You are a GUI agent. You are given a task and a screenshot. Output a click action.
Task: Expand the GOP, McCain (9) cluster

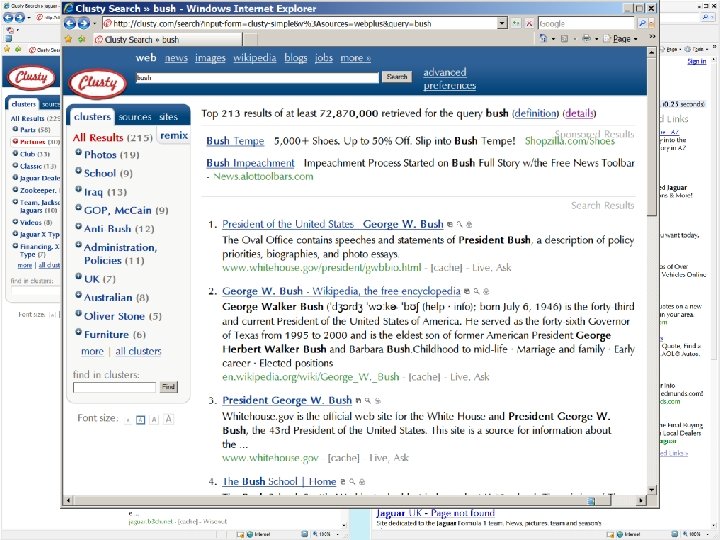pyautogui.click(x=79, y=208)
